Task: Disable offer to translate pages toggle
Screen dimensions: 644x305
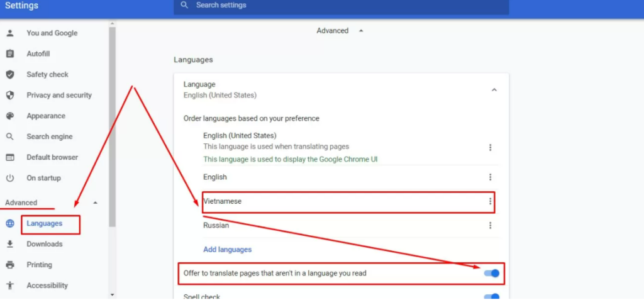Action: tap(492, 273)
